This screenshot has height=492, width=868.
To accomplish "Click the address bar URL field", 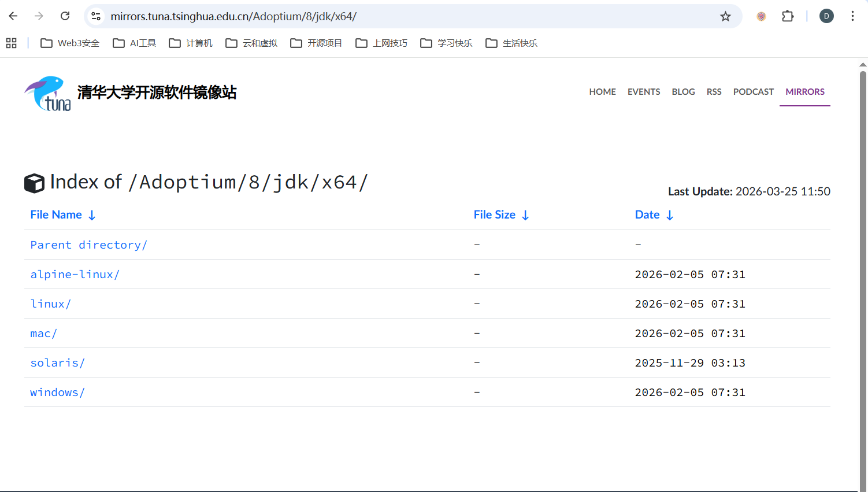I will (405, 16).
